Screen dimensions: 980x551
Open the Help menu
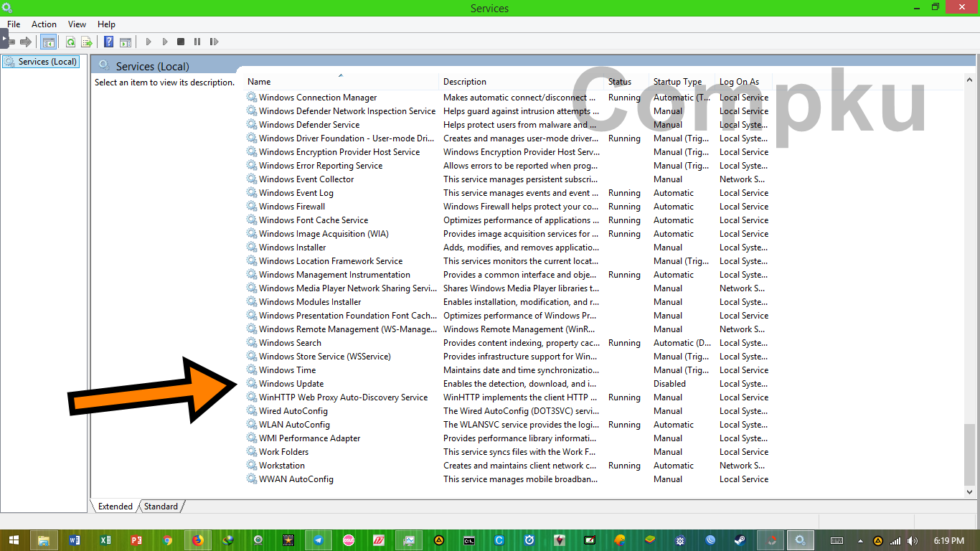(106, 24)
